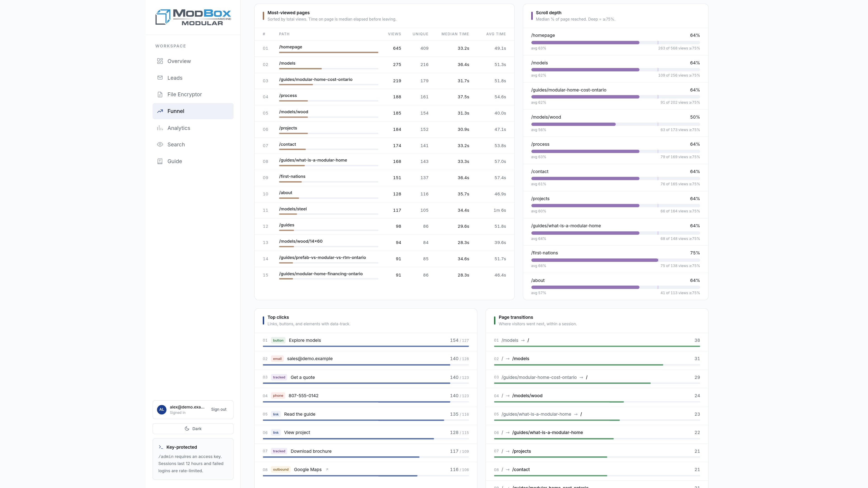Click the 807-555-0142 phone entry
This screenshot has width=868, height=488.
point(366,398)
